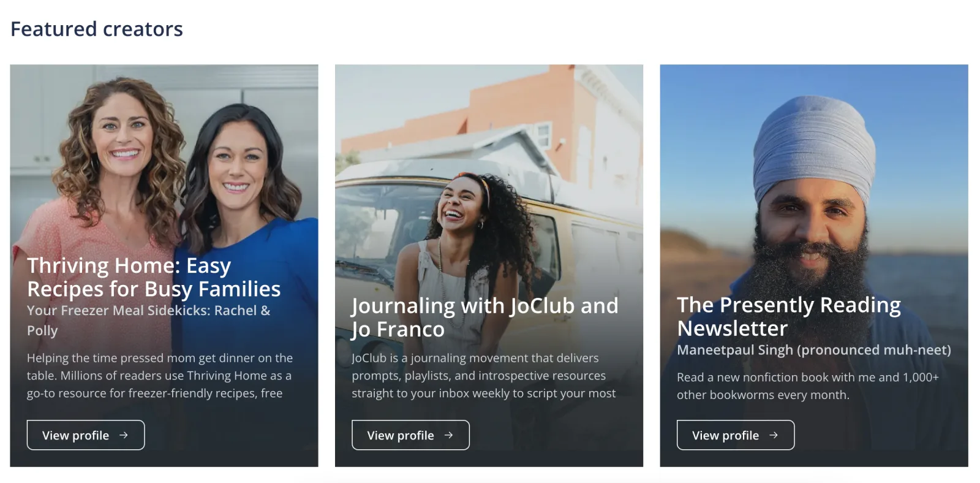
Task: Click the arrow icon on Thriving Home's View profile button
Action: pyautogui.click(x=124, y=435)
